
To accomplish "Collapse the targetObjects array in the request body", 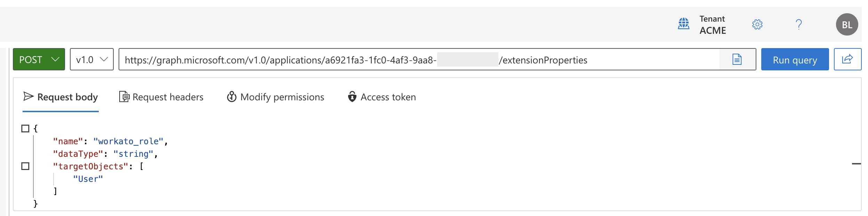I will pyautogui.click(x=25, y=166).
